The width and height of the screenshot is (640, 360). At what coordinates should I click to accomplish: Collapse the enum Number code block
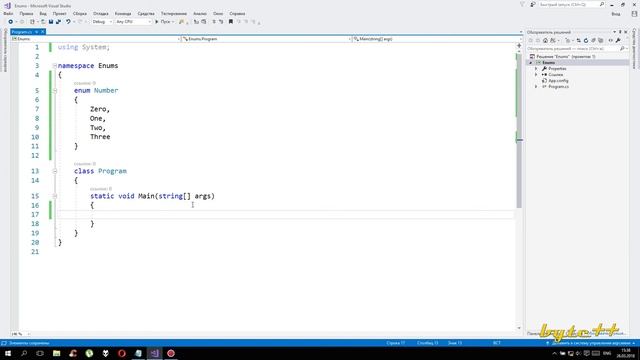[55, 91]
